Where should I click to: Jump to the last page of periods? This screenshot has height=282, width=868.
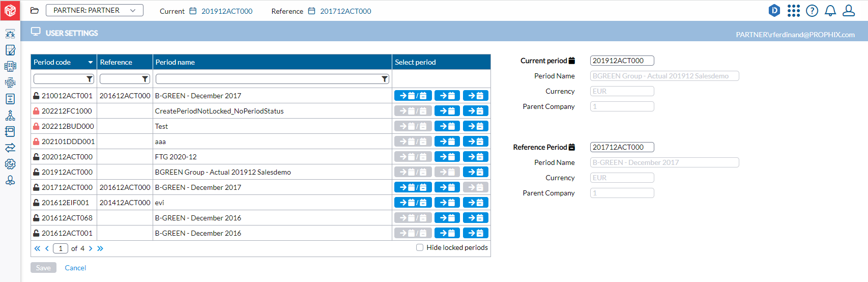tap(100, 248)
